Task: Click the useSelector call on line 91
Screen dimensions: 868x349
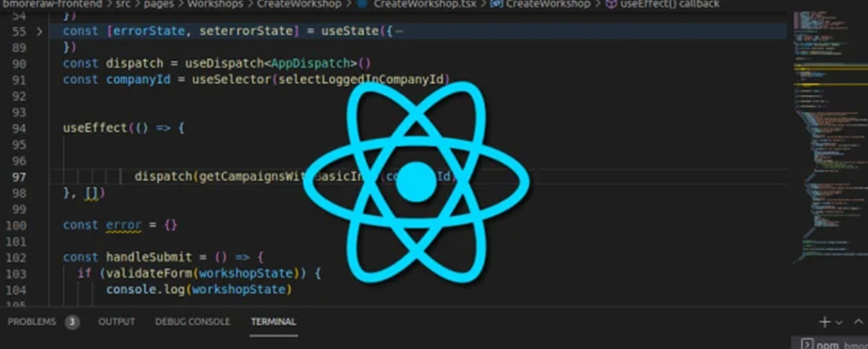Action: tap(231, 79)
